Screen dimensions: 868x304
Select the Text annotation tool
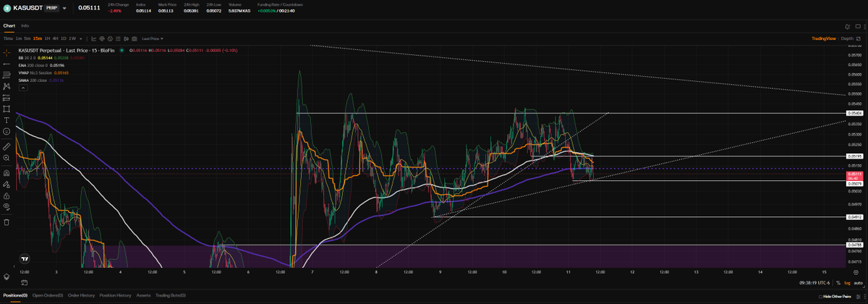click(7, 120)
